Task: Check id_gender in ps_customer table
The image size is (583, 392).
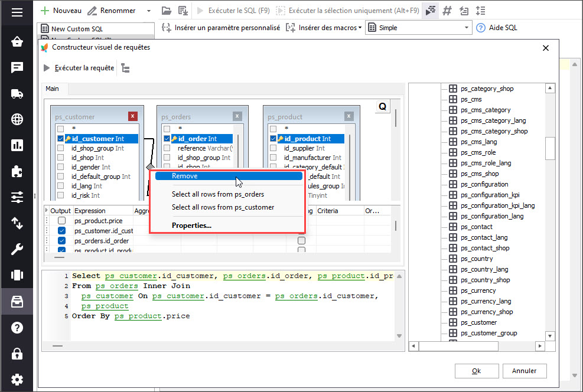Action: coord(61,167)
